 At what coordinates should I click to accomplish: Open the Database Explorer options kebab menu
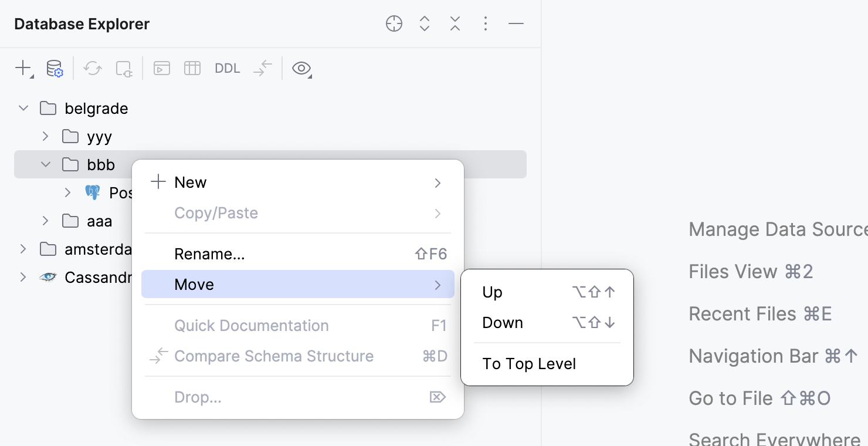click(x=485, y=23)
